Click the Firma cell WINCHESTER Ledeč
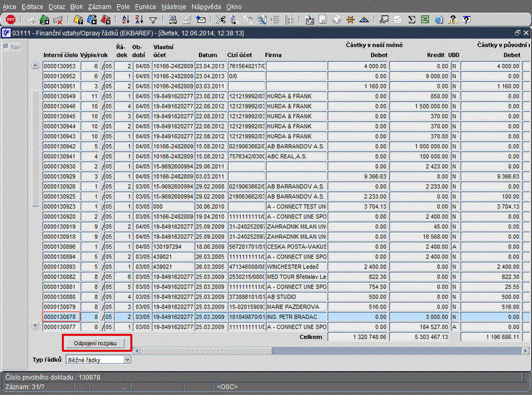The image size is (532, 395). tap(296, 267)
